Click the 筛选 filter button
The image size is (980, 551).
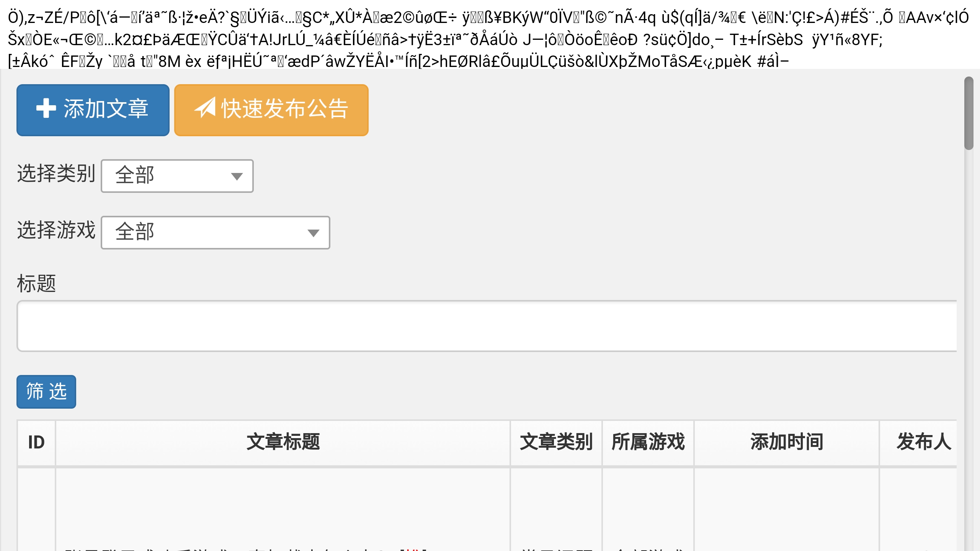click(46, 392)
